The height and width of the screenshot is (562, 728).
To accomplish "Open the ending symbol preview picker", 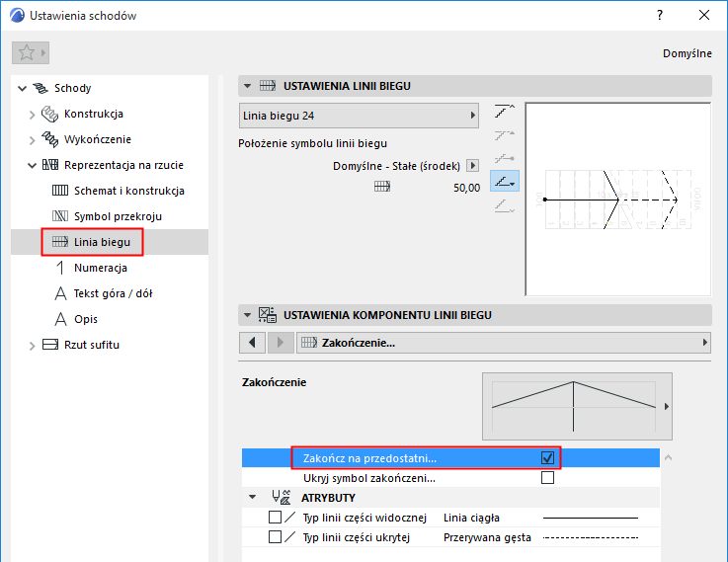I will (577, 406).
